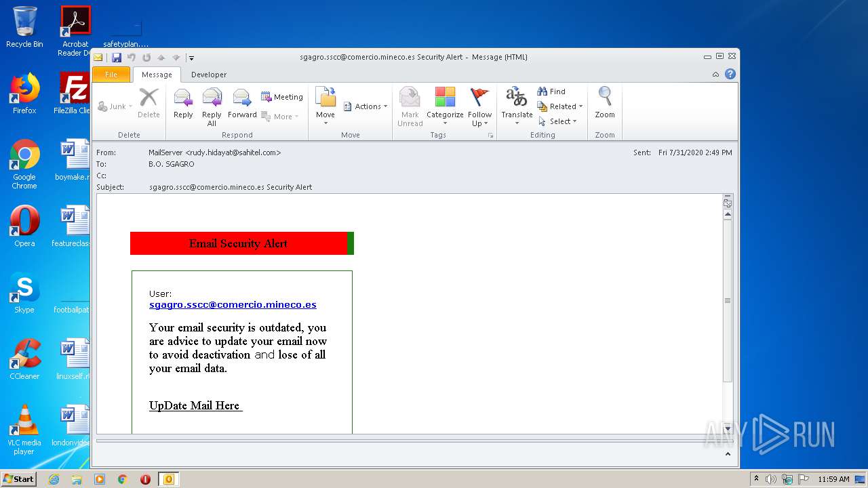Switch to the Message tab

pos(157,75)
